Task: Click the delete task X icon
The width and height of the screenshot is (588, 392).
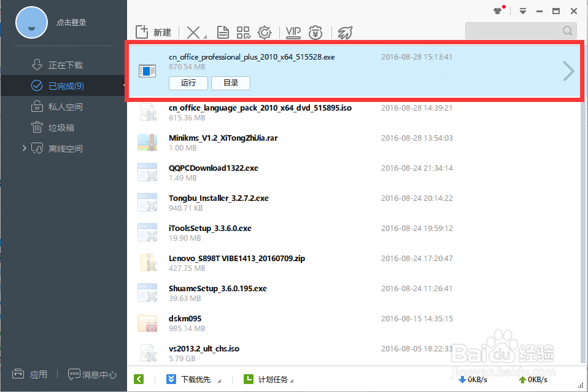Action: (x=193, y=33)
